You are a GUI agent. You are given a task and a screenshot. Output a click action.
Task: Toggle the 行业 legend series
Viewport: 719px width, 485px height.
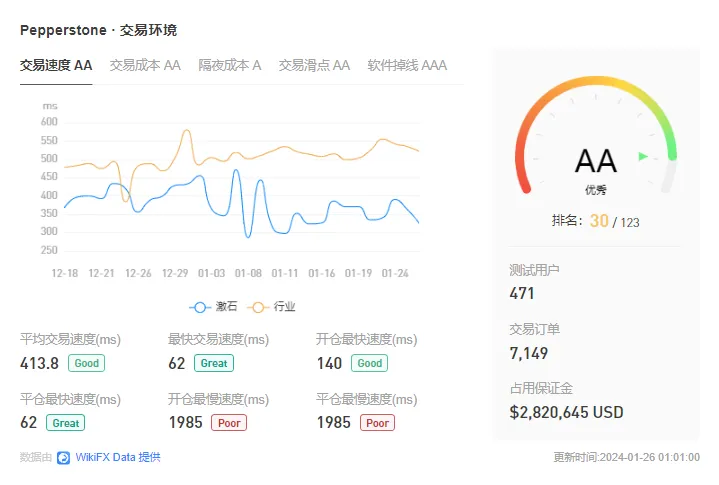tap(271, 307)
